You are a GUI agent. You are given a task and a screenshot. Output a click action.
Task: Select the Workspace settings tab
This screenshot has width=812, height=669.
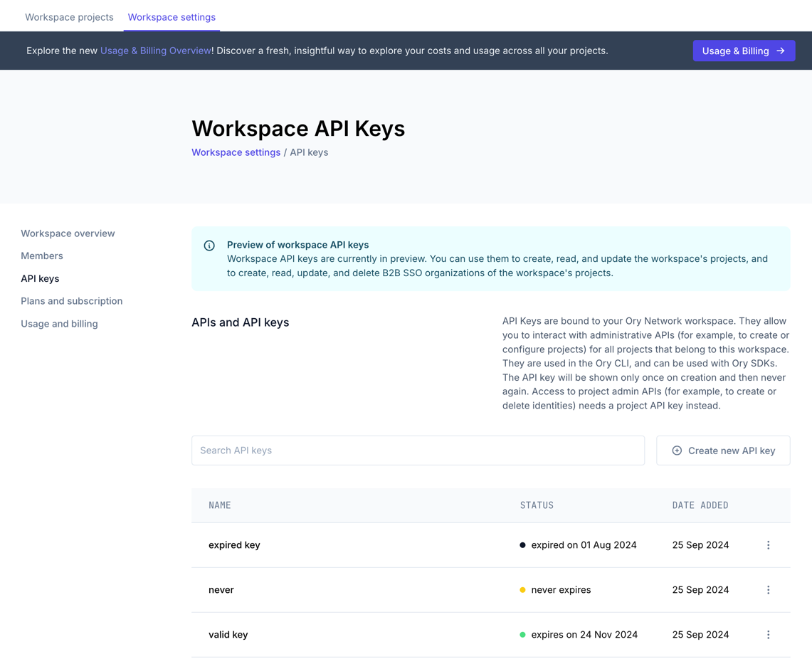click(172, 16)
